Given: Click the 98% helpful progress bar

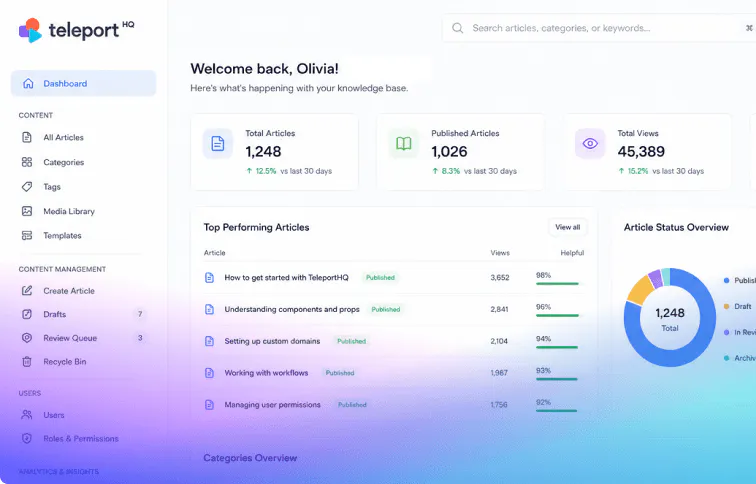Looking at the screenshot, I should tap(557, 283).
